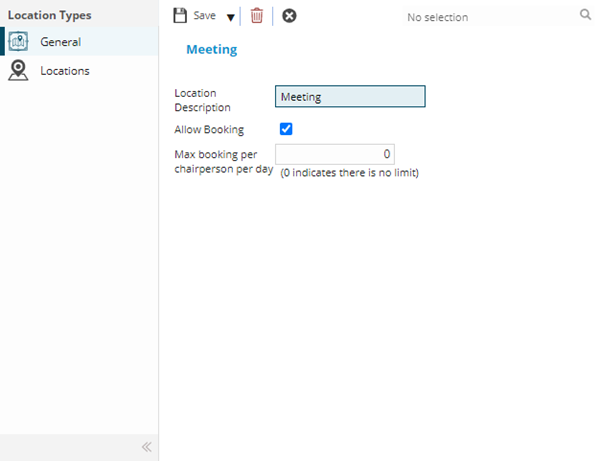Click the magnifying glass search icon
The image size is (600, 461).
[585, 16]
